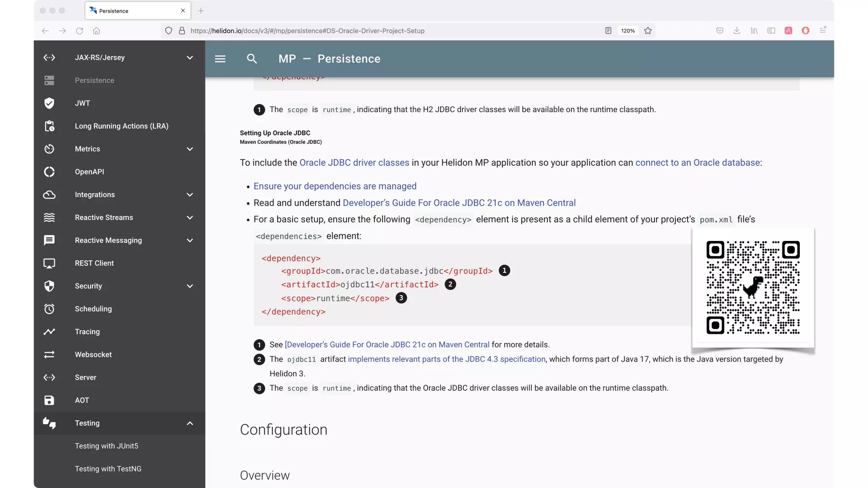Click the tracking protection shield icon
The height and width of the screenshot is (488, 868).
(169, 31)
